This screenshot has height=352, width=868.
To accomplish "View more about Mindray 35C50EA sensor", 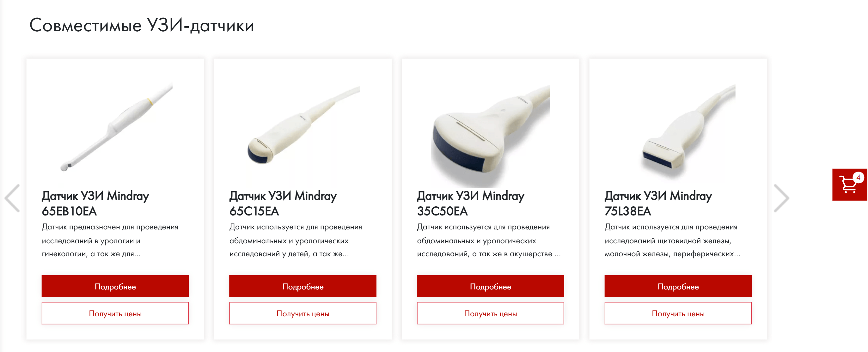I will [490, 286].
